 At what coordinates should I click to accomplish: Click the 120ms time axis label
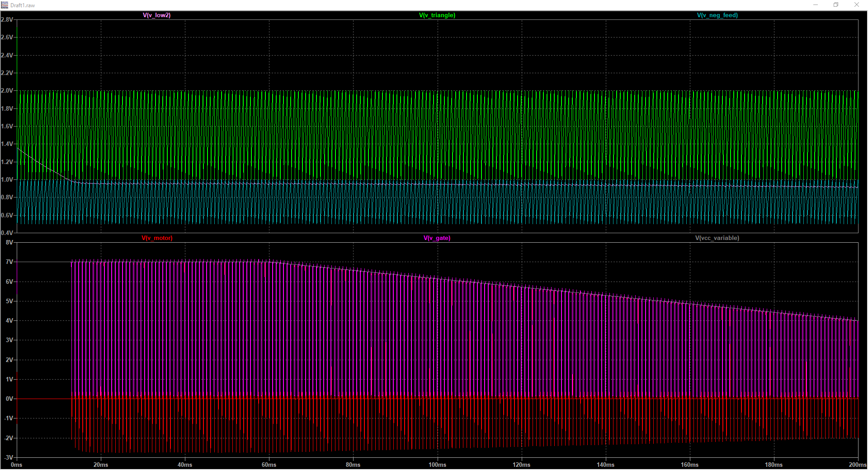coord(522,465)
